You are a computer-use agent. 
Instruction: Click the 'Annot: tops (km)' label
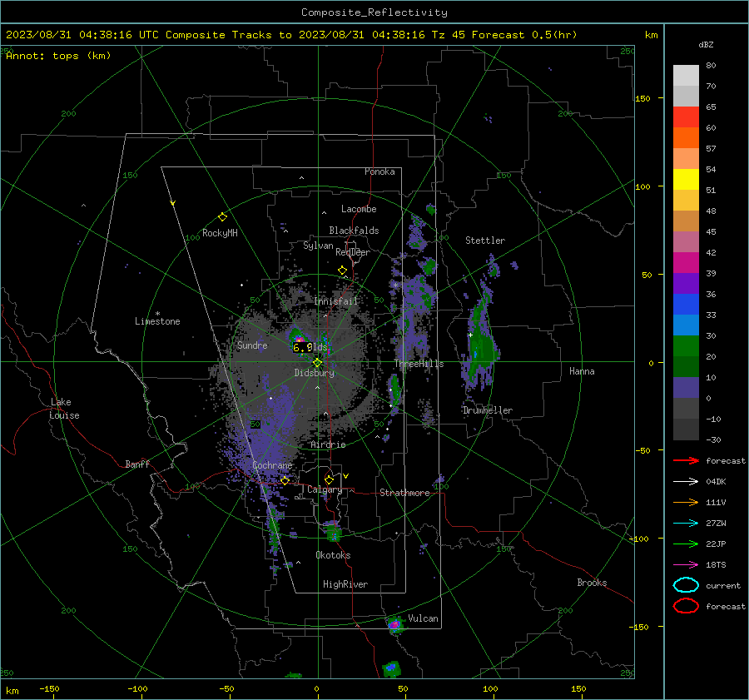pos(58,56)
